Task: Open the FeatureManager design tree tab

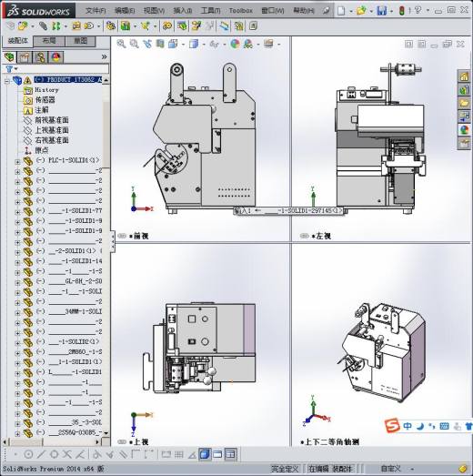Action: [10, 57]
